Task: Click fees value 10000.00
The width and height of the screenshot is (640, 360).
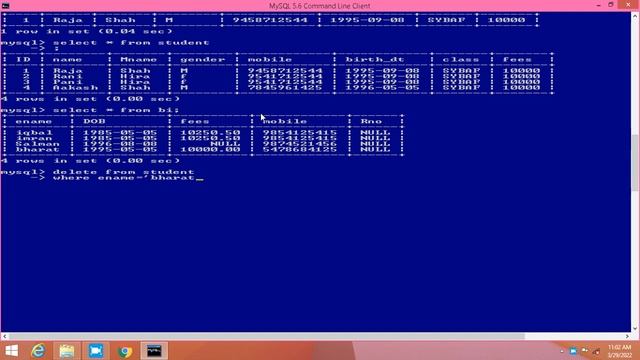Action: coord(211,150)
